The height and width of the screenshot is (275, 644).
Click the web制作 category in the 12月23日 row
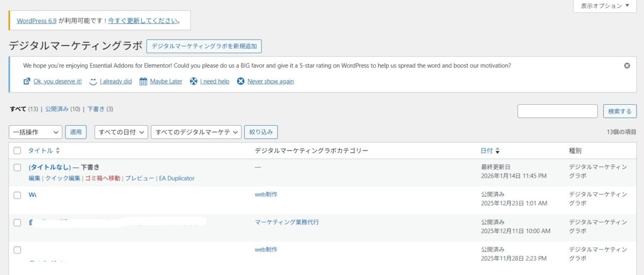(266, 194)
